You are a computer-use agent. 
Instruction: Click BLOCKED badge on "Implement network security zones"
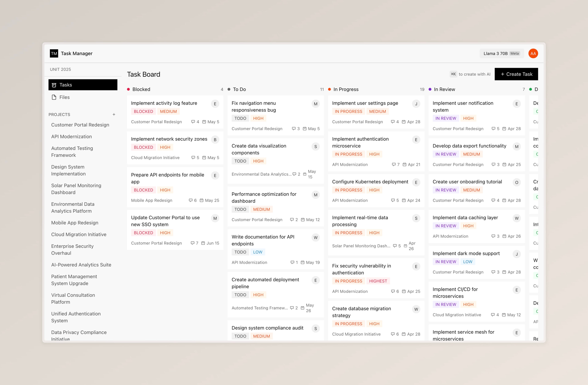143,147
